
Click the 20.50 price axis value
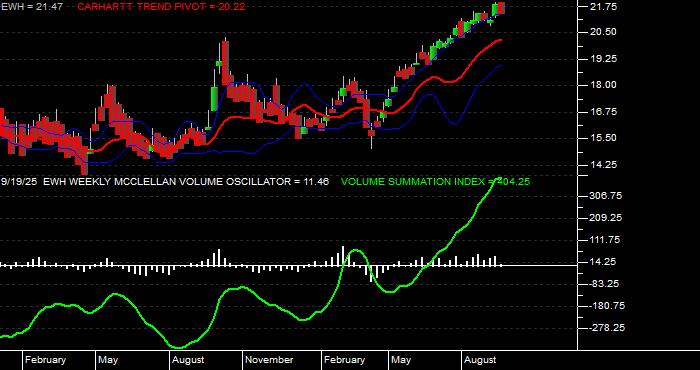point(603,32)
